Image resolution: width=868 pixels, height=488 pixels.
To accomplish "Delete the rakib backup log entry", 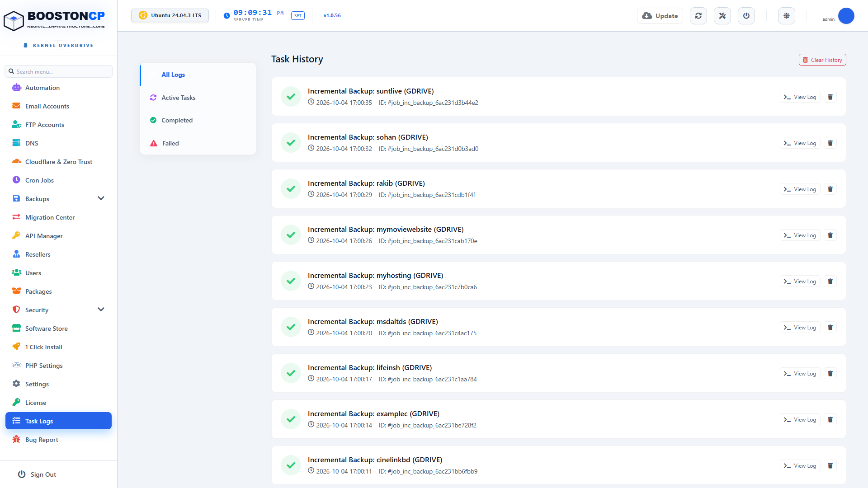I will pos(830,189).
